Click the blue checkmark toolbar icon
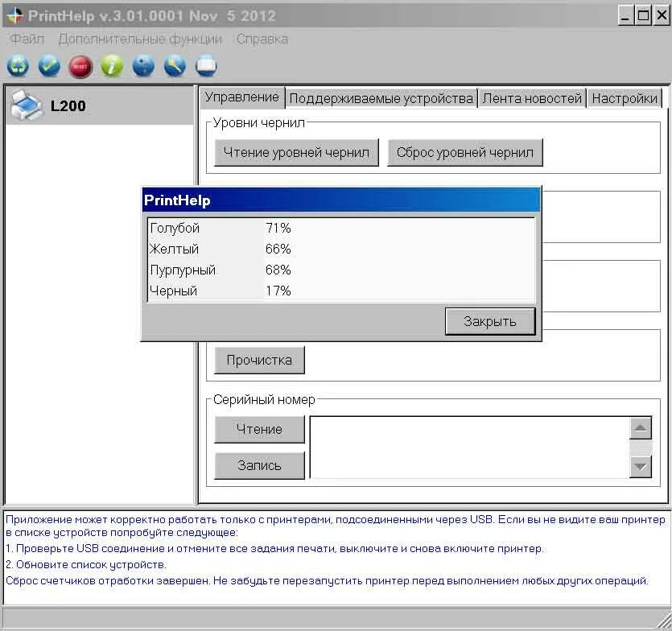The image size is (672, 631). 49,67
